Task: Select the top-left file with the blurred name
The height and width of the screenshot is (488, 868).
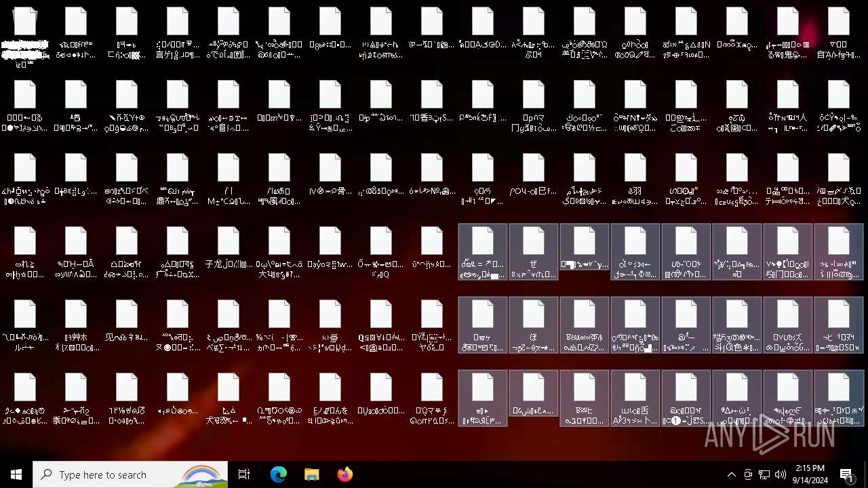Action: coord(25,37)
